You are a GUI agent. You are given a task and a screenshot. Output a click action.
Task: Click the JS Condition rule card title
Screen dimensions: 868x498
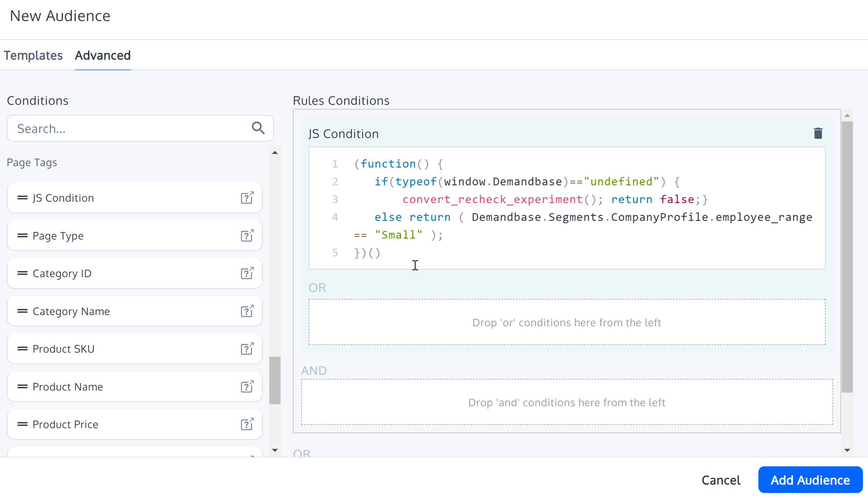tap(343, 134)
